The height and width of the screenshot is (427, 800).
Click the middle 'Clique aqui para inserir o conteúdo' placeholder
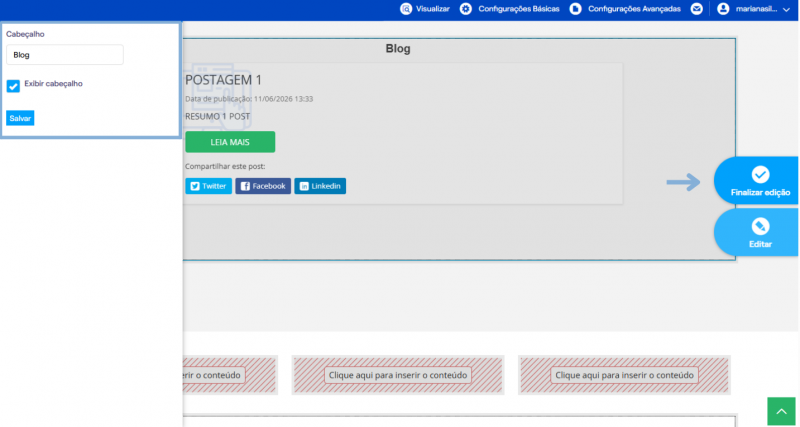[x=398, y=375]
